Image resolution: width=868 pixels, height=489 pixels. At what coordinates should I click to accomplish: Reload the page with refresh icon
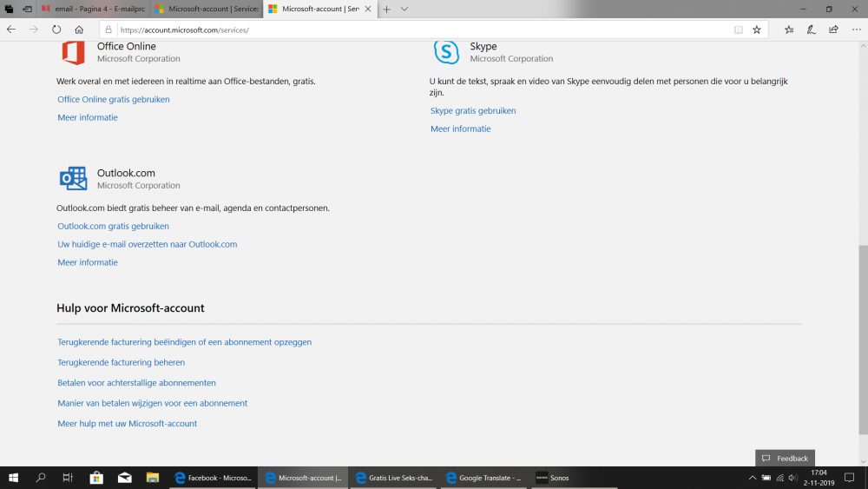[56, 30]
